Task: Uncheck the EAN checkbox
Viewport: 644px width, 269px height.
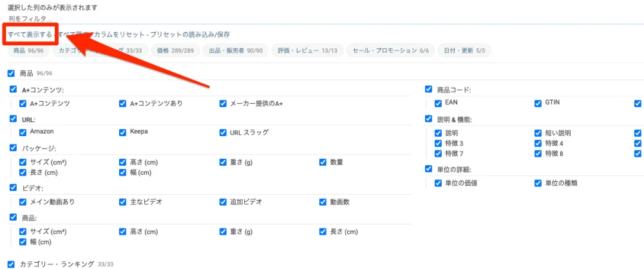Action: [438, 103]
